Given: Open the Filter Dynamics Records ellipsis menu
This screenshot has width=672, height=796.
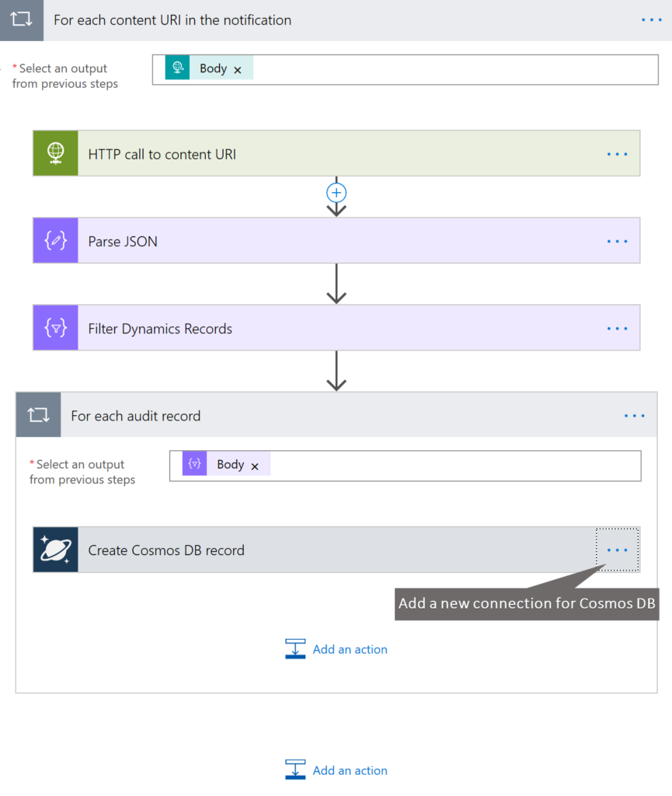Looking at the screenshot, I should (x=617, y=327).
